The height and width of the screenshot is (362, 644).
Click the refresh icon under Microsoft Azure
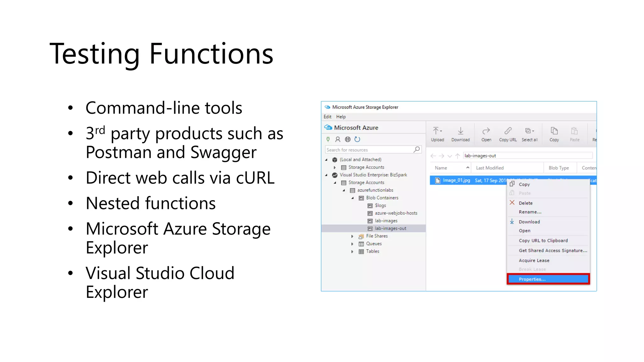[357, 139]
